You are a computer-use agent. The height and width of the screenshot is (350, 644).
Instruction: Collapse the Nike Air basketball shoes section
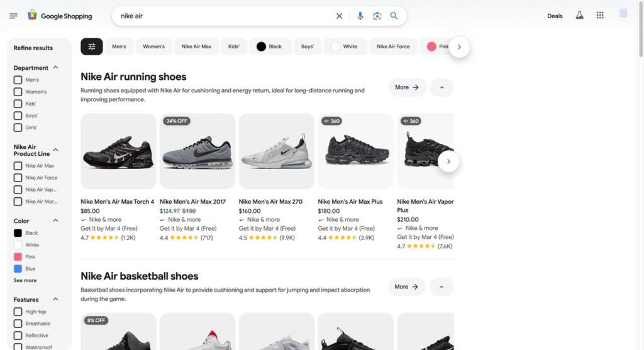coord(441,287)
